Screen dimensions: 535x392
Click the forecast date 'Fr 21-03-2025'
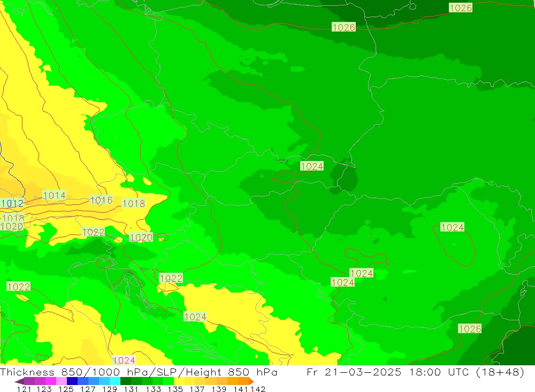[x=354, y=372]
